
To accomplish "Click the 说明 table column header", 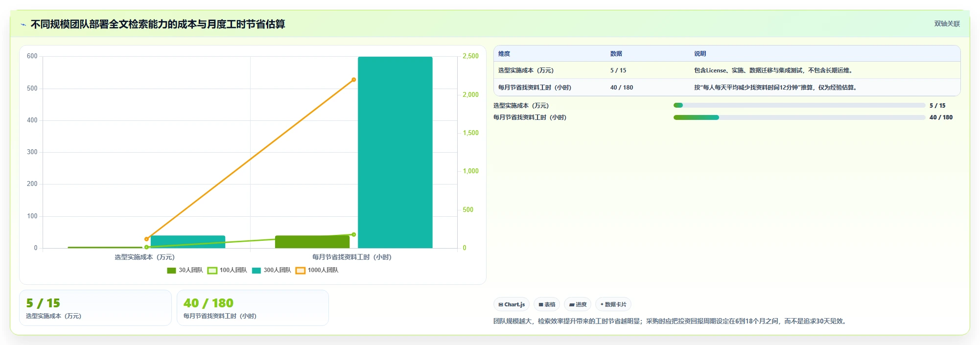I will 700,54.
